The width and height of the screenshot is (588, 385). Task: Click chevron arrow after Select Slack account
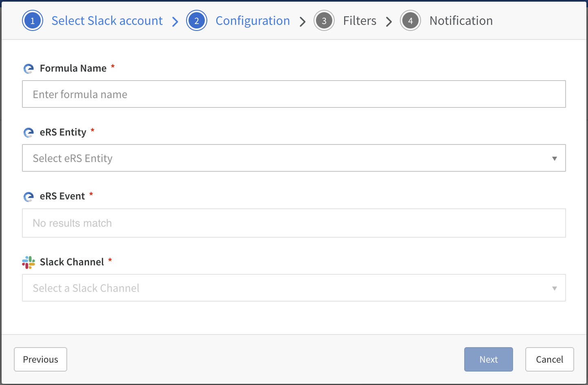(x=175, y=21)
